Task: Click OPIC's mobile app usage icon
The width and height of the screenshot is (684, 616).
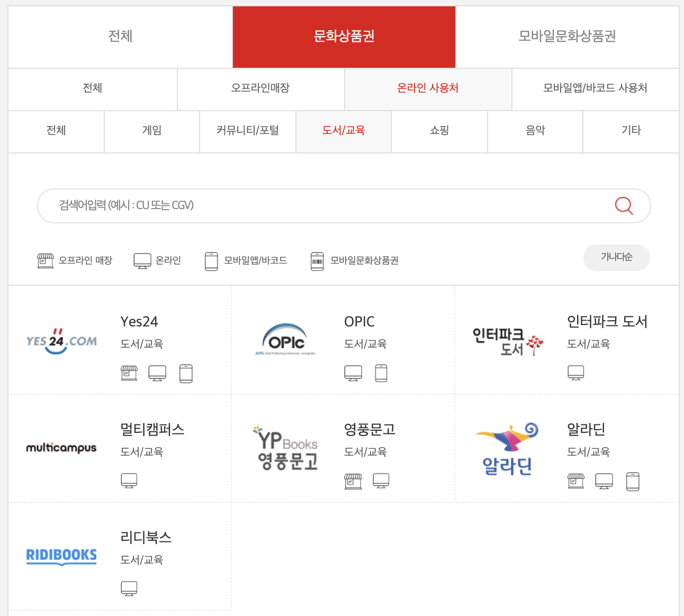Action: (x=382, y=373)
